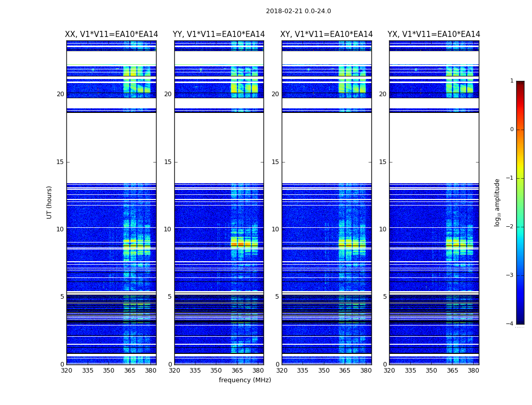Click the colorbar tick label −4
Viewport: 532px width, 405px height.
pos(510,324)
